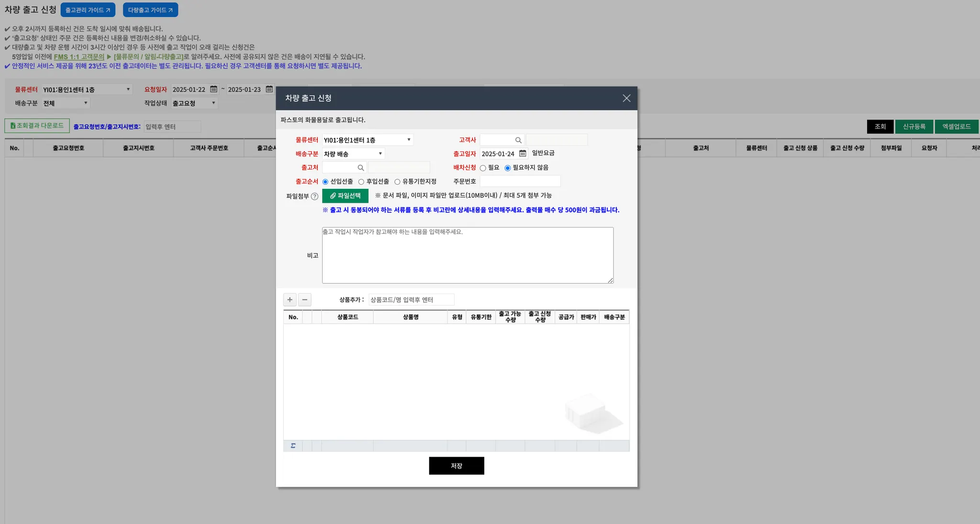Open the 출고일자 calendar picker icon
Viewport: 980px width, 524px height.
point(523,153)
